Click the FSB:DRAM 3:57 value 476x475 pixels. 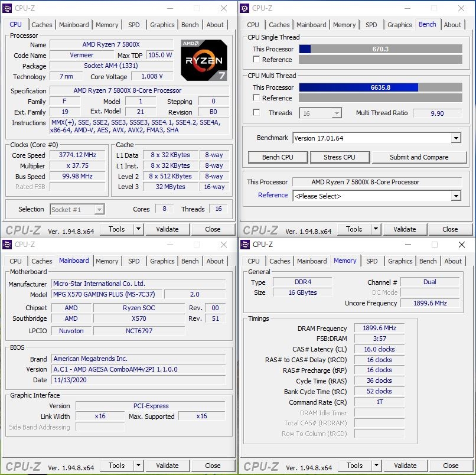click(x=380, y=339)
